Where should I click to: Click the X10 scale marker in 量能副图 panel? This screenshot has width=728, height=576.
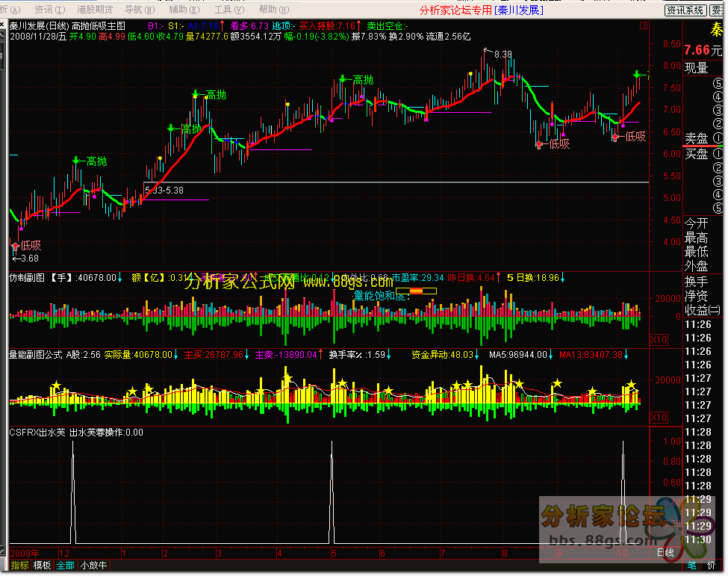pos(659,417)
